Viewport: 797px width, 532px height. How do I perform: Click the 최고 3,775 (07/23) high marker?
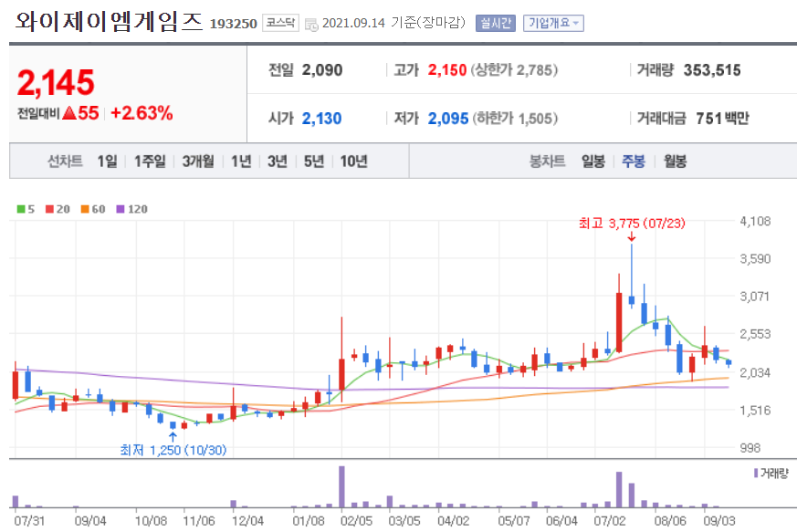[630, 224]
